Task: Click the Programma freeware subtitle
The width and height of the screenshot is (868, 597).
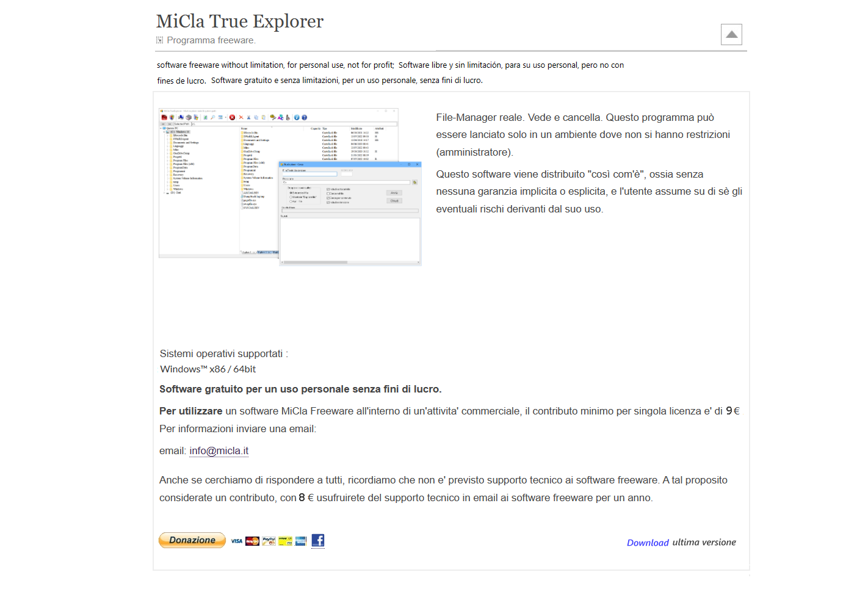Action: pyautogui.click(x=211, y=40)
